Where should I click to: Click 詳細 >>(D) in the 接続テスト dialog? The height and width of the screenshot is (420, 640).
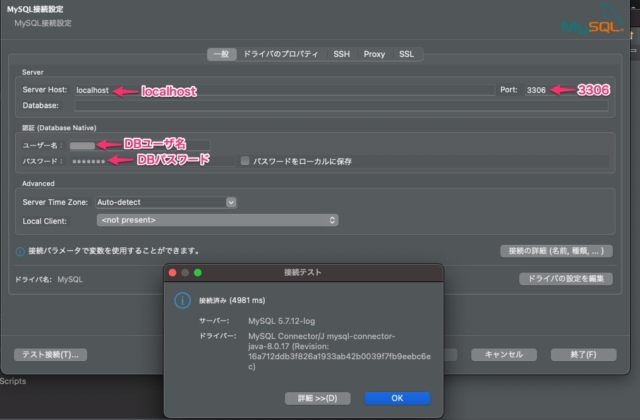318,398
